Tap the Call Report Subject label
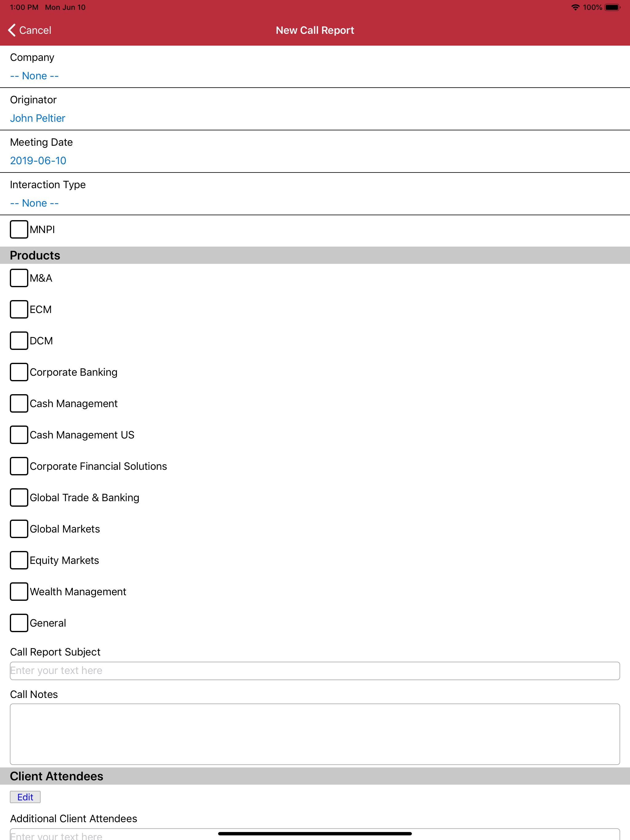 point(55,652)
